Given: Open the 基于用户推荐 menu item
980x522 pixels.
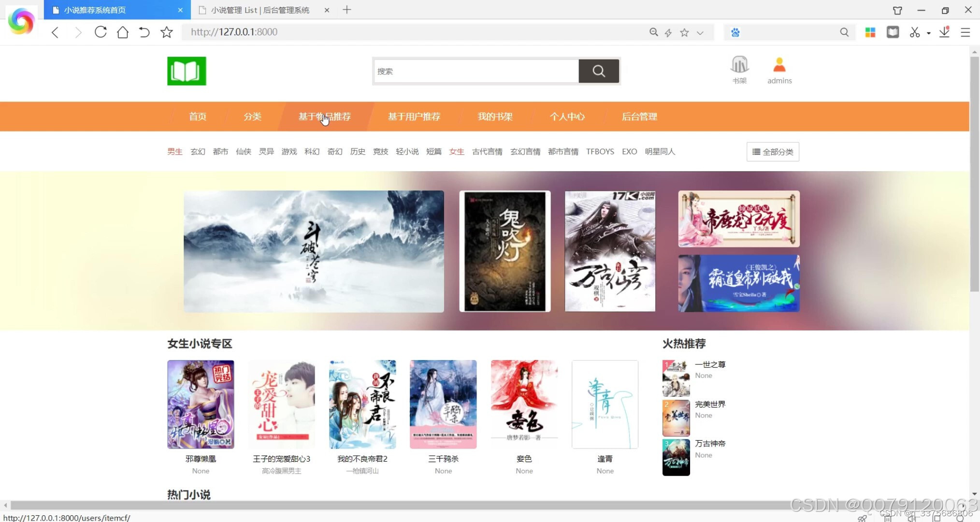Looking at the screenshot, I should coord(414,116).
